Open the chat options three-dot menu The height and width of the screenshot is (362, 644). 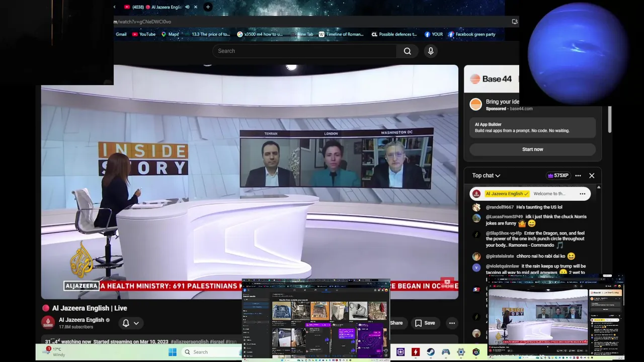tap(578, 175)
